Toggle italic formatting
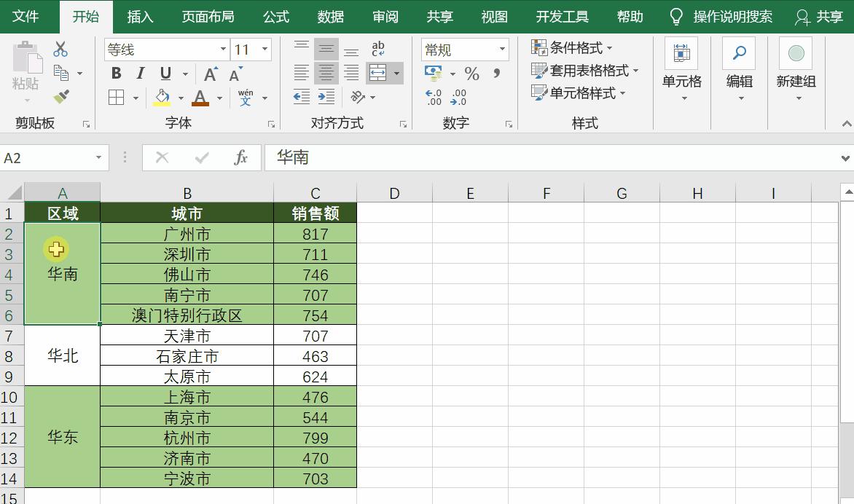 [140, 74]
